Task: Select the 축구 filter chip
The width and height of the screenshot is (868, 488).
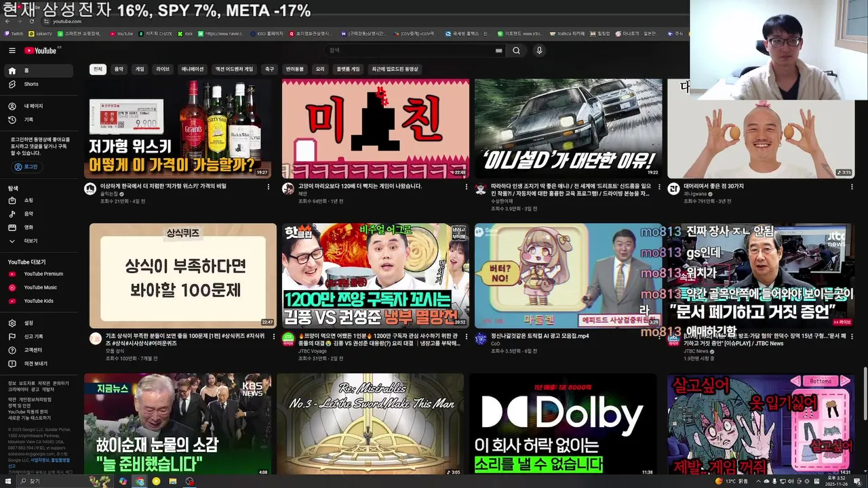Action: pyautogui.click(x=269, y=69)
